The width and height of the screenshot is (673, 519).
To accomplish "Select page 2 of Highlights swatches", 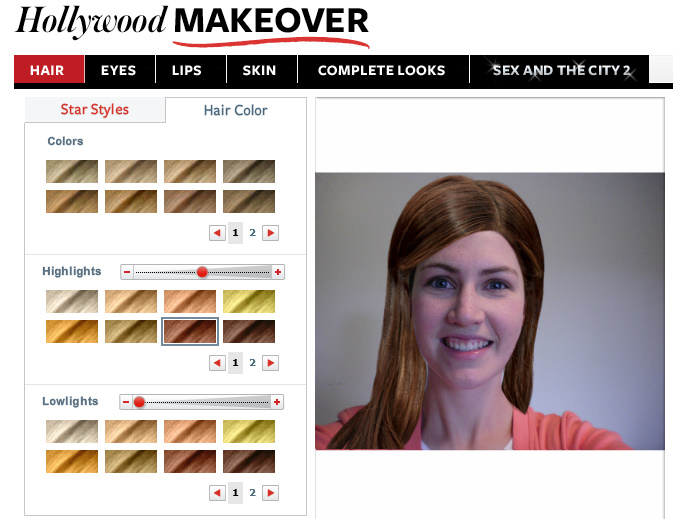I will point(252,363).
